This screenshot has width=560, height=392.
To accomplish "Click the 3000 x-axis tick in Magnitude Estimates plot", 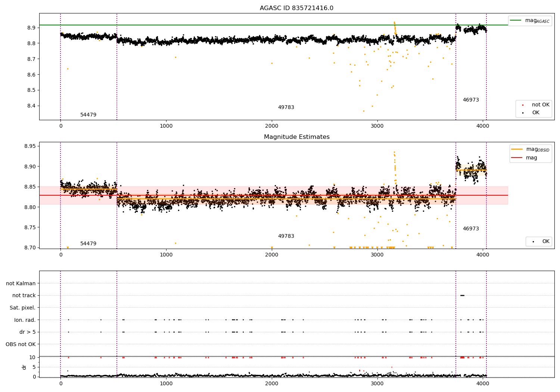I will pyautogui.click(x=377, y=255).
